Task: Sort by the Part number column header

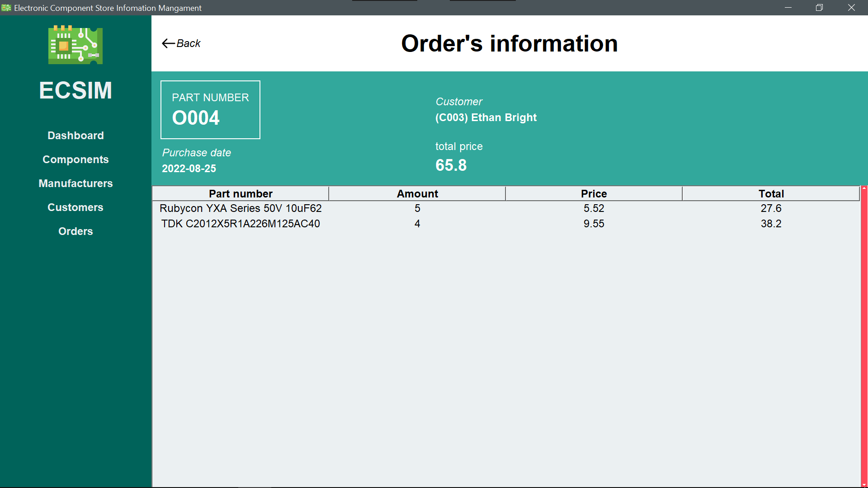Action: (241, 194)
